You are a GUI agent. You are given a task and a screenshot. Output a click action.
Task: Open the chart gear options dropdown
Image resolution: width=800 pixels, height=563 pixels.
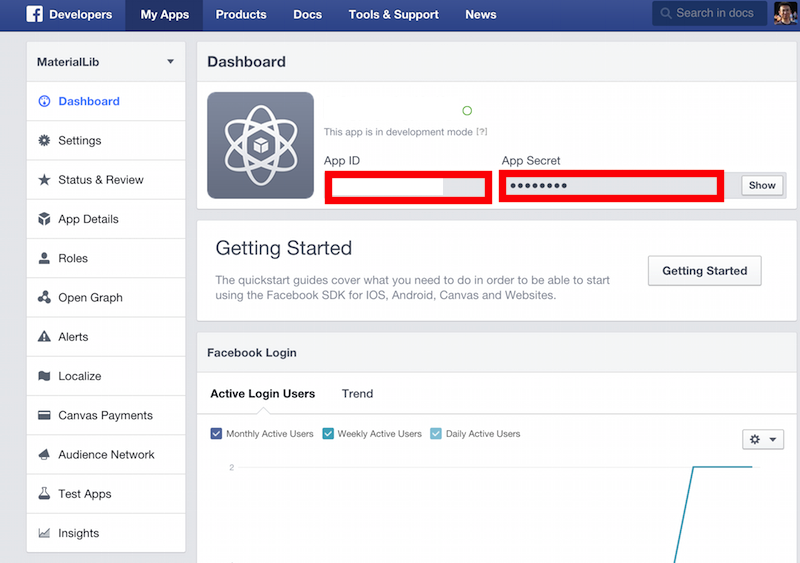[x=763, y=439]
